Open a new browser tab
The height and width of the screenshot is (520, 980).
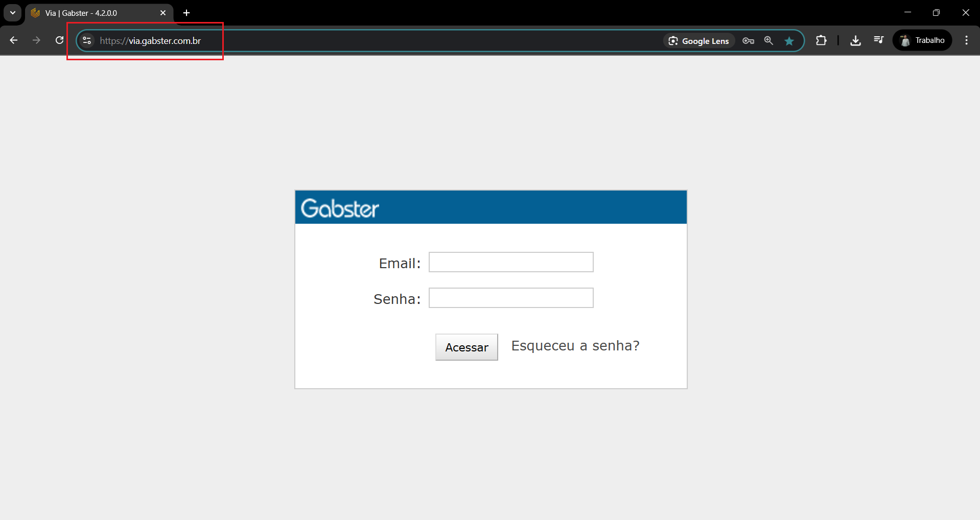tap(186, 13)
